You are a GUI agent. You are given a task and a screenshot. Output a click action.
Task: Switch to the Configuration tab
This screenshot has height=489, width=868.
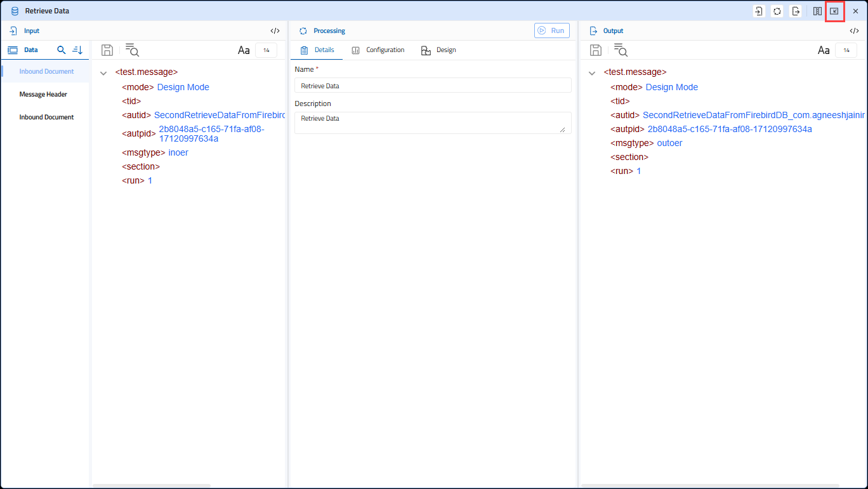click(378, 50)
